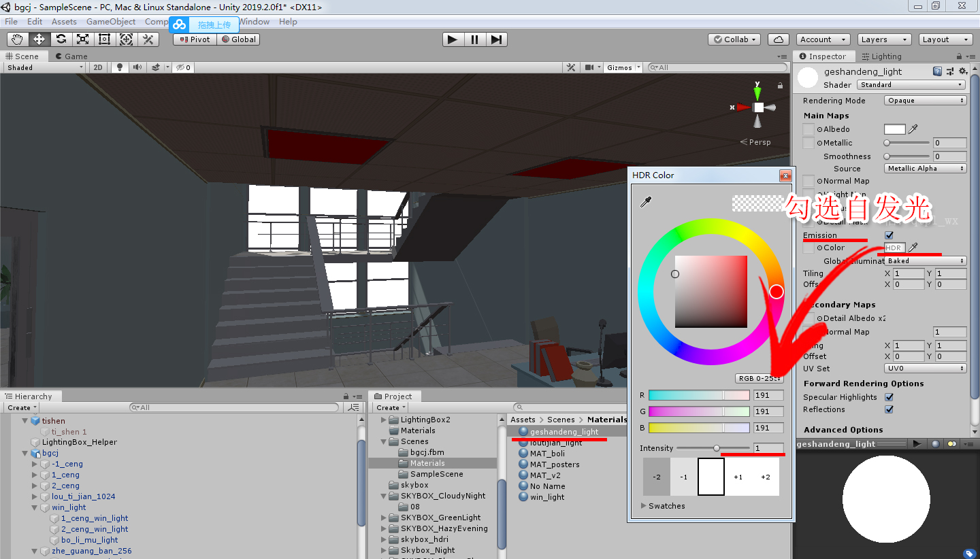
Task: Play the material preview animation
Action: click(x=917, y=443)
